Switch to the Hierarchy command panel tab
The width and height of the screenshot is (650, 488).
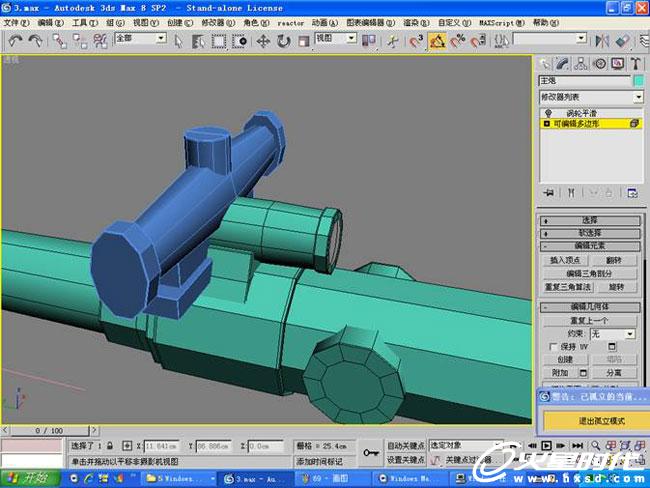pyautogui.click(x=581, y=64)
